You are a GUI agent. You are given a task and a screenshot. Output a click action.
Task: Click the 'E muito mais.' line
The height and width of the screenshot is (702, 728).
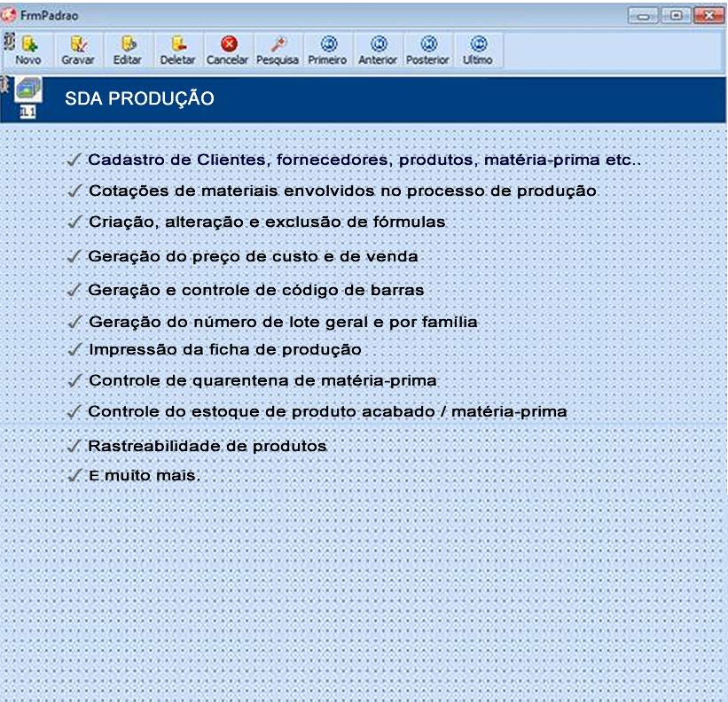tap(145, 476)
